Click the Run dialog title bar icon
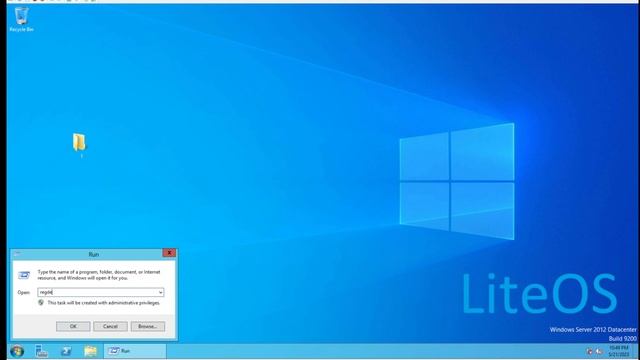 click(x=17, y=254)
